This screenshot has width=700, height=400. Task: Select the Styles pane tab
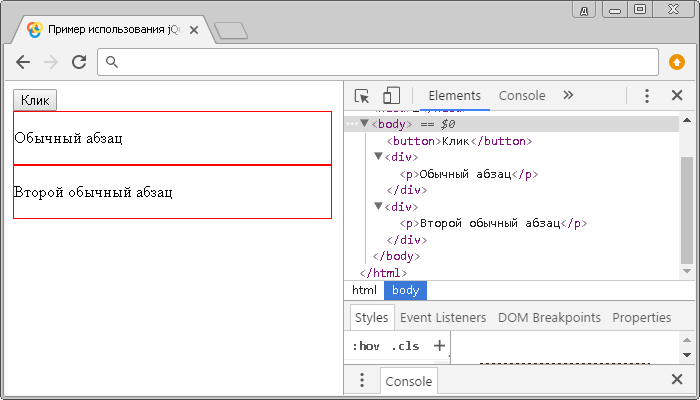tap(371, 317)
